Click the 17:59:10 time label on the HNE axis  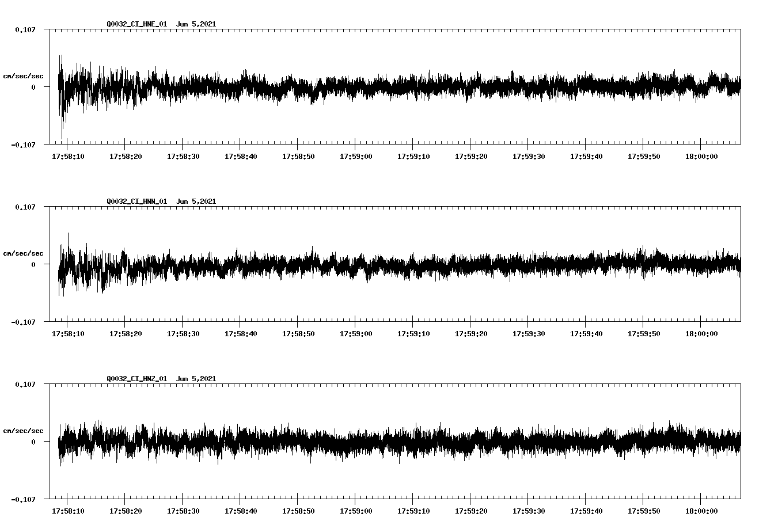[x=413, y=156]
